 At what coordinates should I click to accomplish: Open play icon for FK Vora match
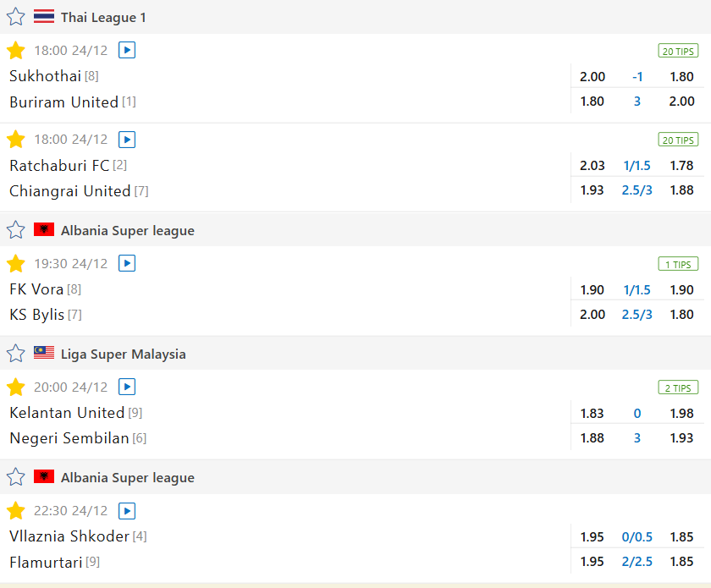coord(127,263)
